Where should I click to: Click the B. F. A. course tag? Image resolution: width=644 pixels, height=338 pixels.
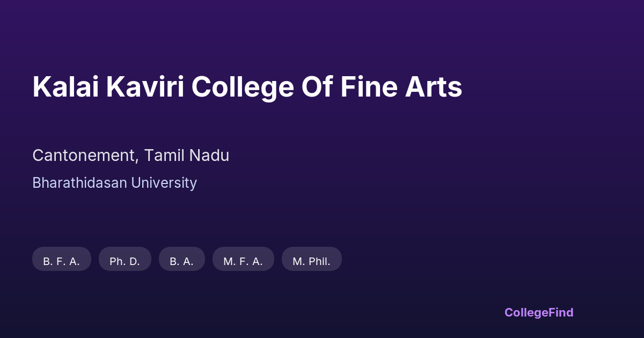pos(62,261)
